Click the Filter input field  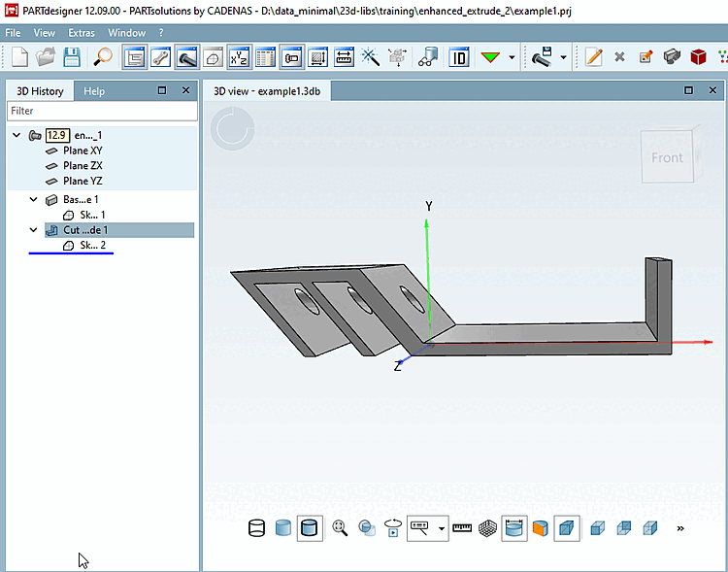tap(102, 112)
